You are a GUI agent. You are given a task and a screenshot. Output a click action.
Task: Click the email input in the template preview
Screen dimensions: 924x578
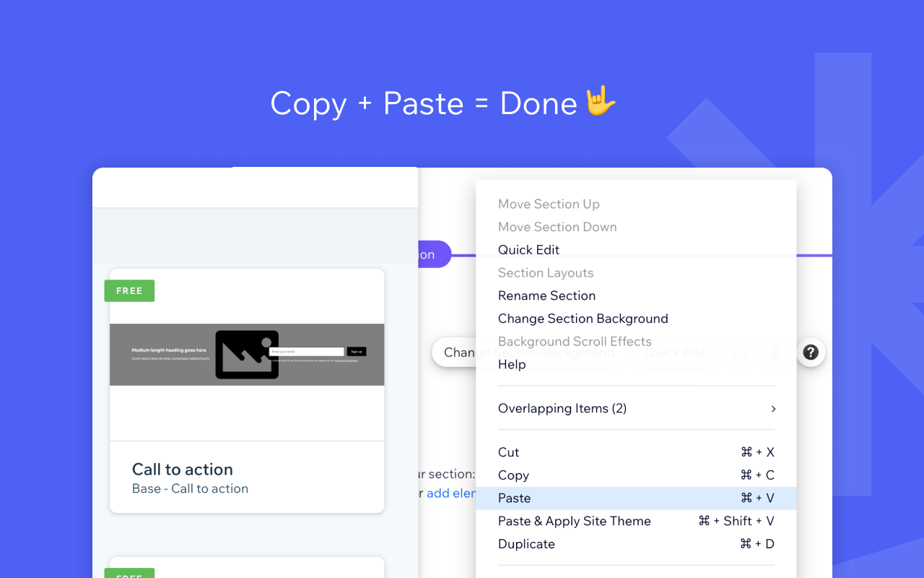(x=306, y=352)
